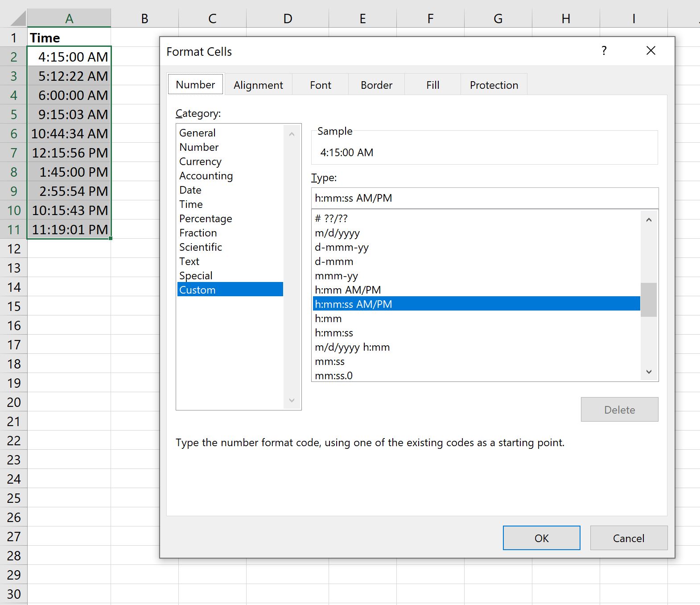700x605 pixels.
Task: Select column A header
Action: click(x=69, y=18)
